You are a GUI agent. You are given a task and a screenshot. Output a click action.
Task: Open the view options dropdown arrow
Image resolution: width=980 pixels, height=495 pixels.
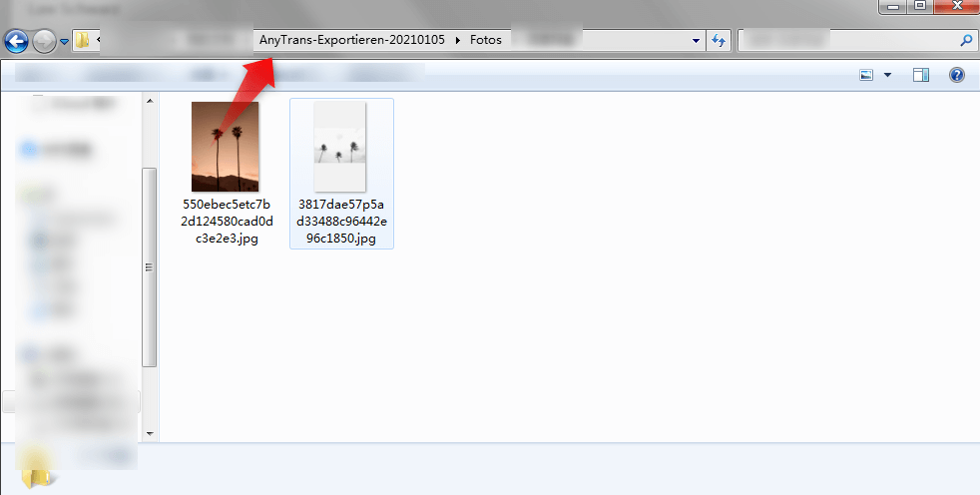pos(887,75)
